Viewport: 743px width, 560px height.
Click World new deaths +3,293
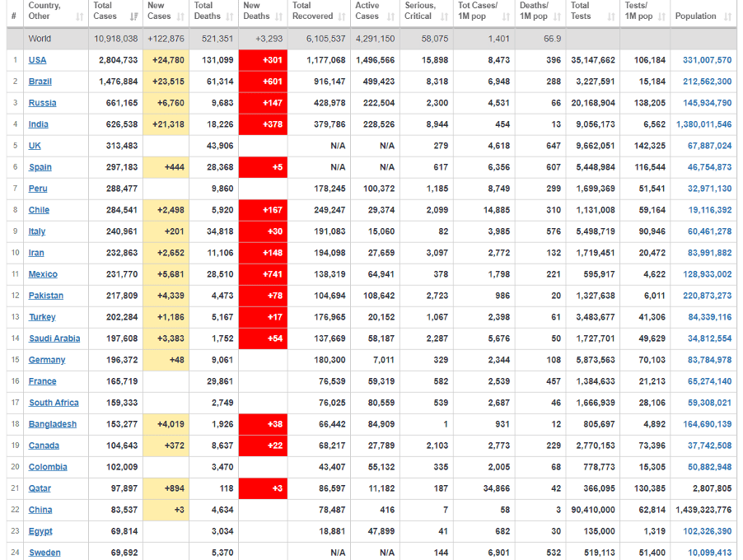pos(269,39)
